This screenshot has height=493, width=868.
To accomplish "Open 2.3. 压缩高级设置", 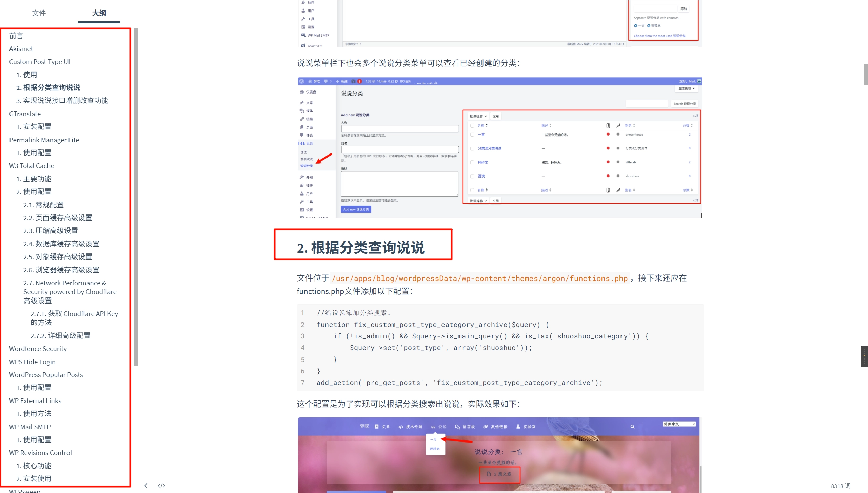I will tap(51, 230).
